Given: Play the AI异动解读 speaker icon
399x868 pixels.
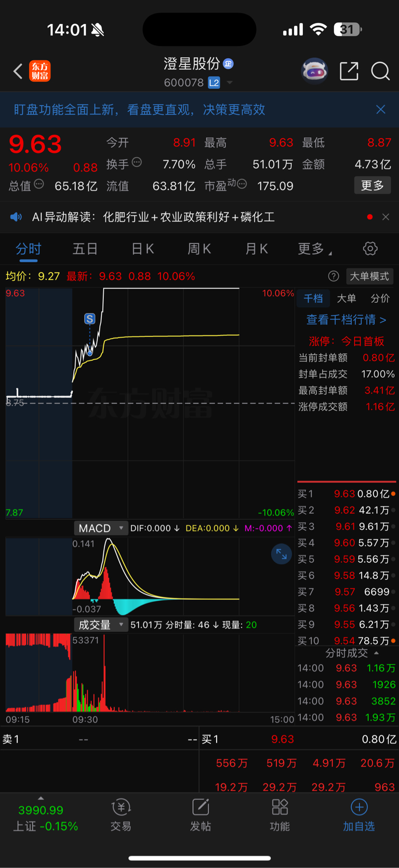Looking at the screenshot, I should click(x=16, y=217).
